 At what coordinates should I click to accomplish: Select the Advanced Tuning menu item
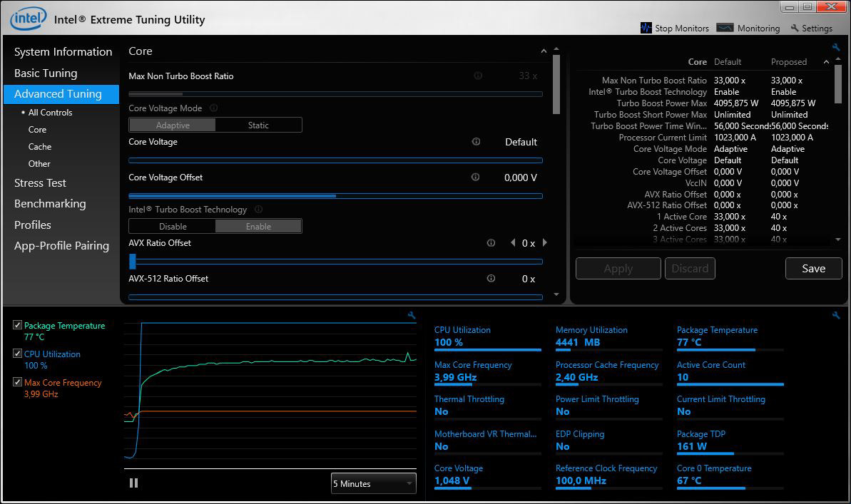[61, 94]
